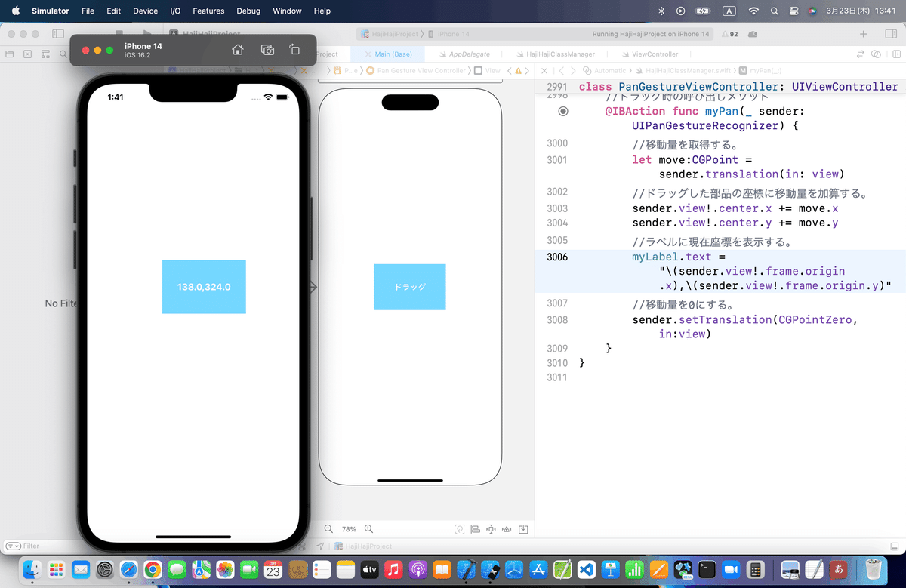Open the Align constraints menu

476,529
